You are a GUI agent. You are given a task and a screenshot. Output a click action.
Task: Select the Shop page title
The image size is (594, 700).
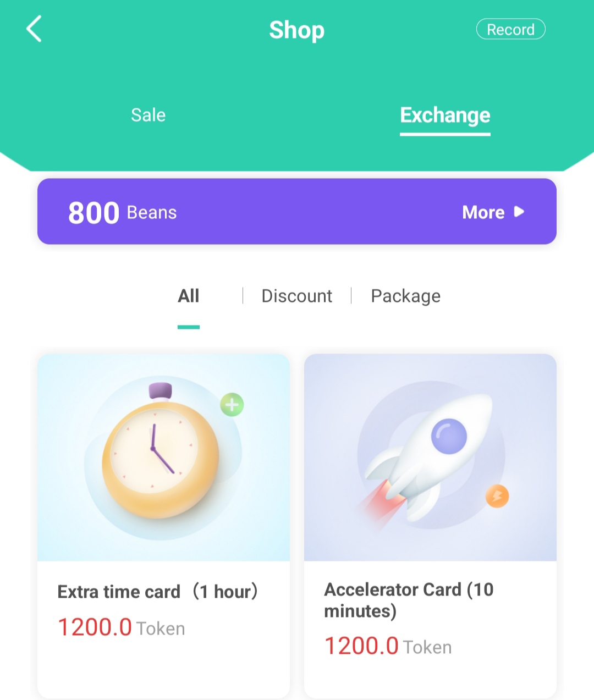296,30
